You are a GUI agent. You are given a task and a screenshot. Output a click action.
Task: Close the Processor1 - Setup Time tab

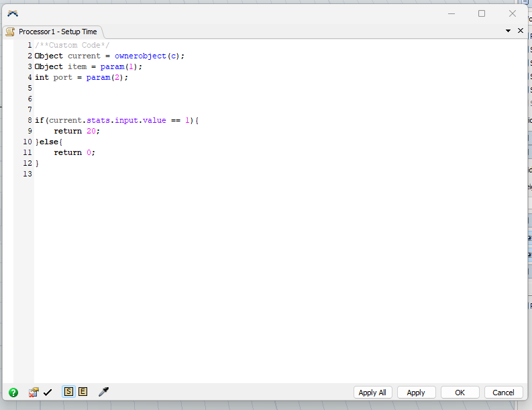520,31
